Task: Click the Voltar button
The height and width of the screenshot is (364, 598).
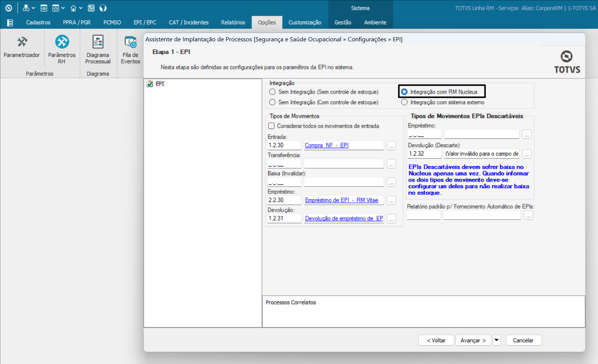Action: coord(436,340)
